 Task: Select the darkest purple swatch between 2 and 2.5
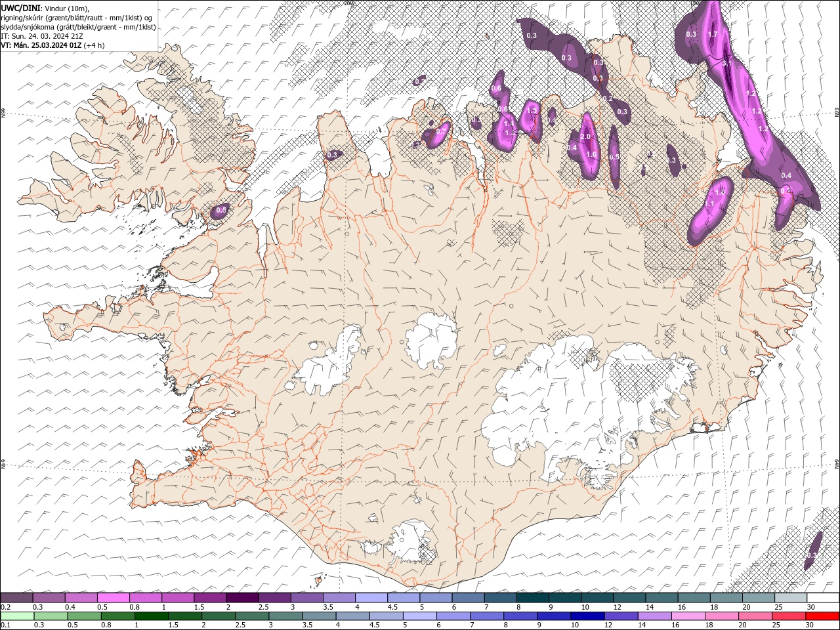242,597
